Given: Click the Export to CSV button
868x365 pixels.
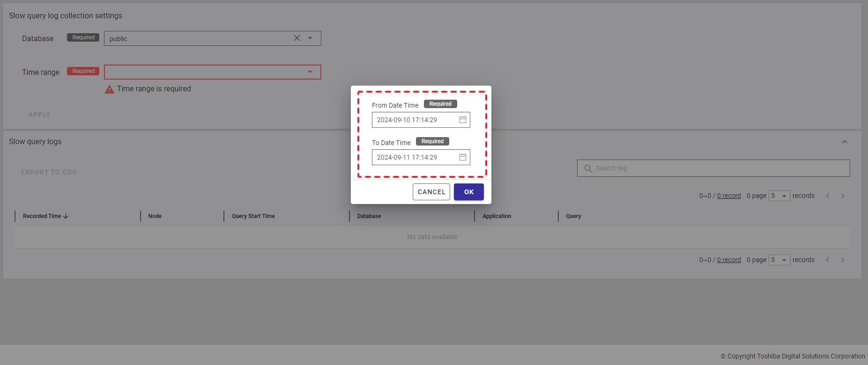Looking at the screenshot, I should pyautogui.click(x=49, y=172).
